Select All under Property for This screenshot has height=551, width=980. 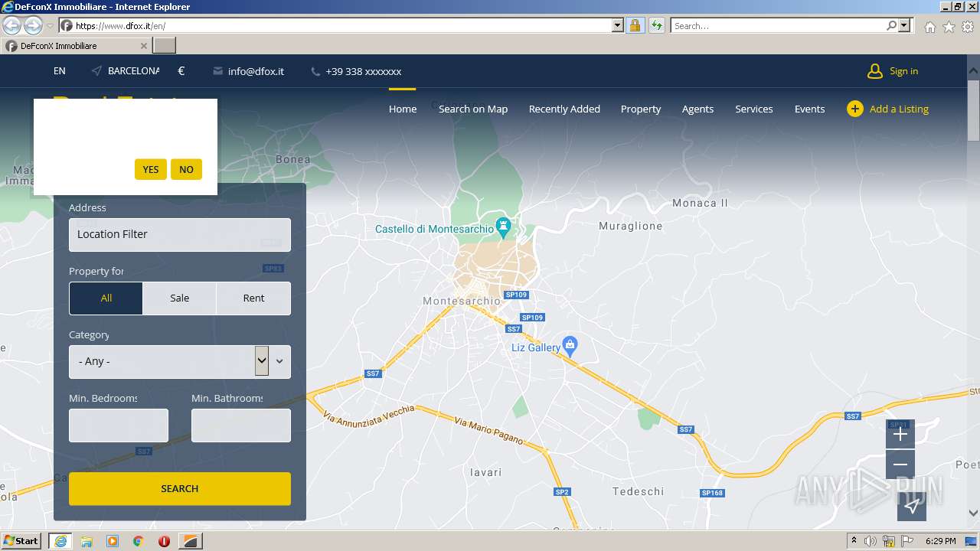(106, 298)
